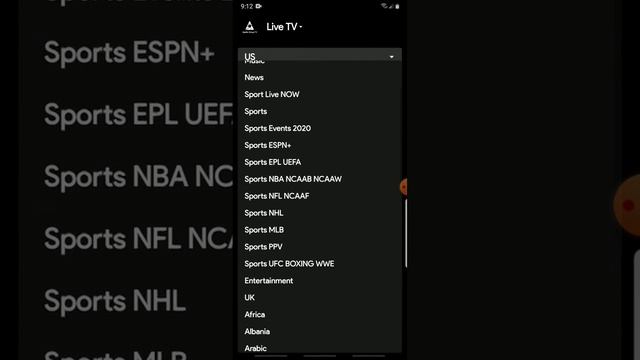The image size is (640, 360).
Task: Pick Arabic at the list bottom
Action: (256, 349)
